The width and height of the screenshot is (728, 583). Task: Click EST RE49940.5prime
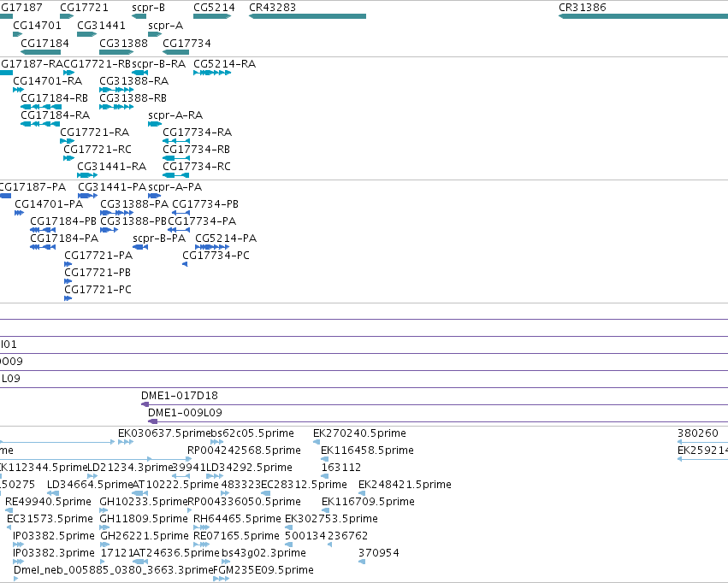pyautogui.click(x=9, y=510)
